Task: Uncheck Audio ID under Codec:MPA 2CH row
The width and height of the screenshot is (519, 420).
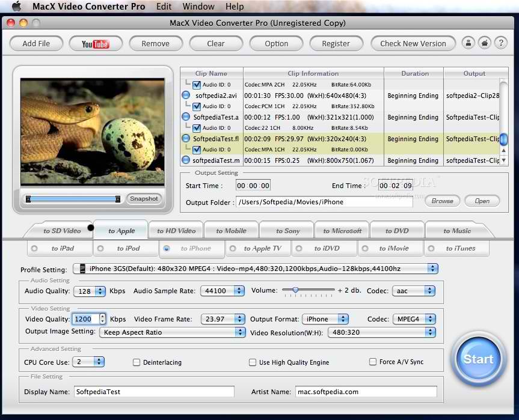Action: coord(197,85)
